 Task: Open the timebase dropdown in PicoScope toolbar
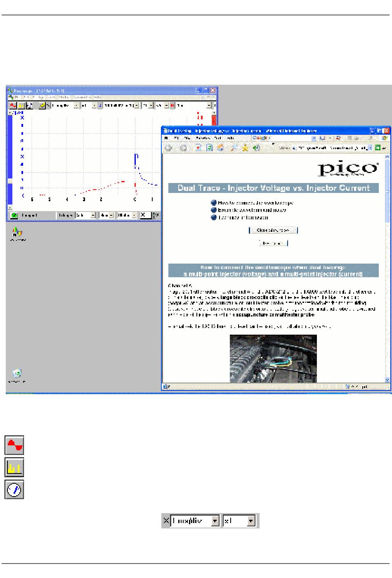(x=76, y=105)
